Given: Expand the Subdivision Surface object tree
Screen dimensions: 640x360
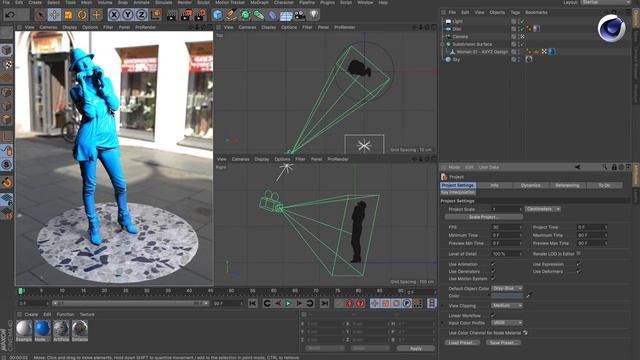Looking at the screenshot, I should click(442, 44).
